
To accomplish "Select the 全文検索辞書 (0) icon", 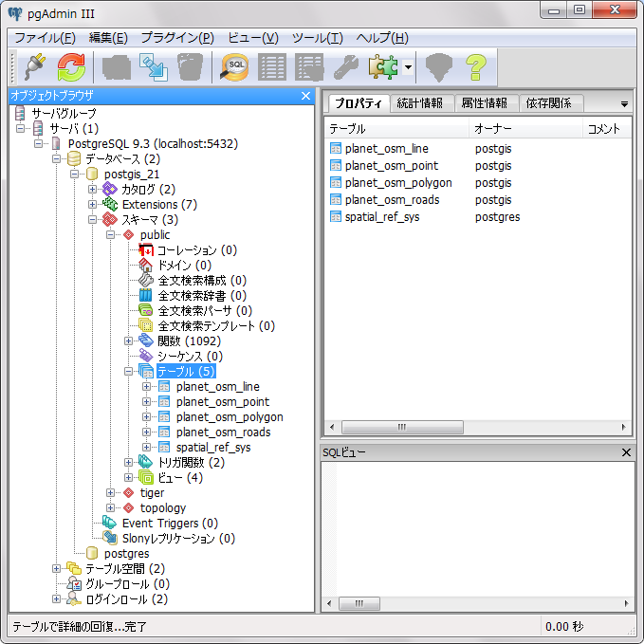I will 146,296.
